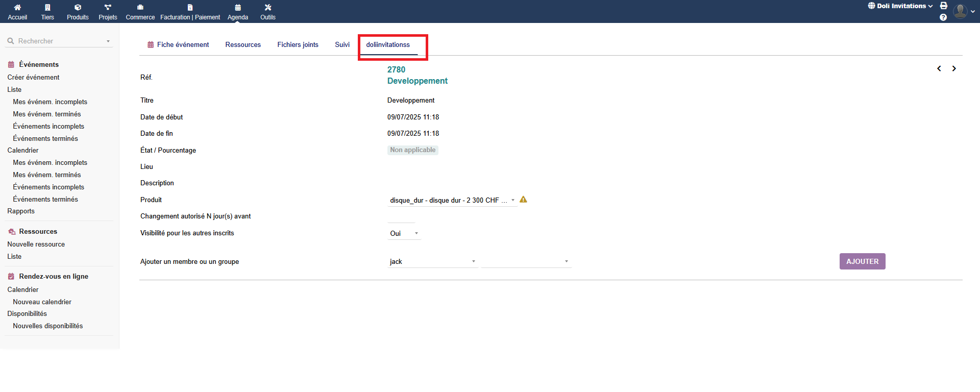This screenshot has width=980, height=392.
Task: Open the Projets module icon
Action: tap(108, 8)
